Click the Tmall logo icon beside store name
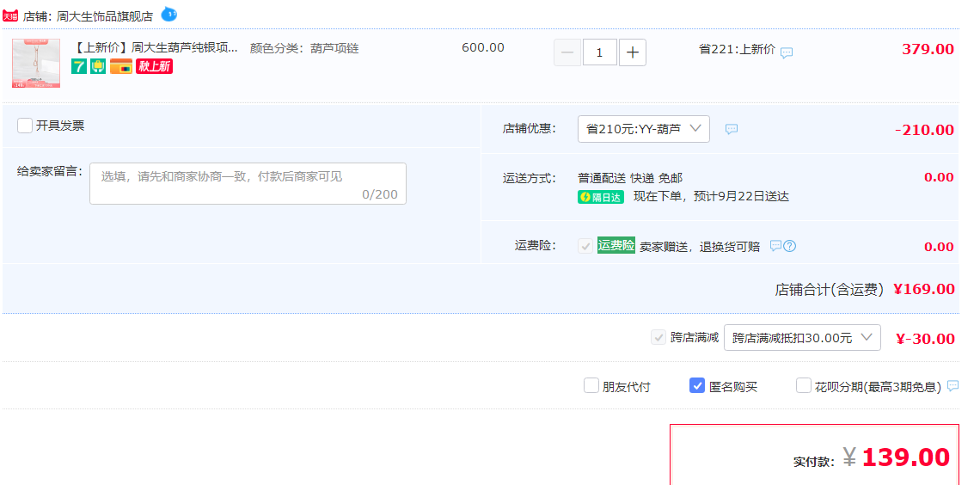 click(x=10, y=15)
